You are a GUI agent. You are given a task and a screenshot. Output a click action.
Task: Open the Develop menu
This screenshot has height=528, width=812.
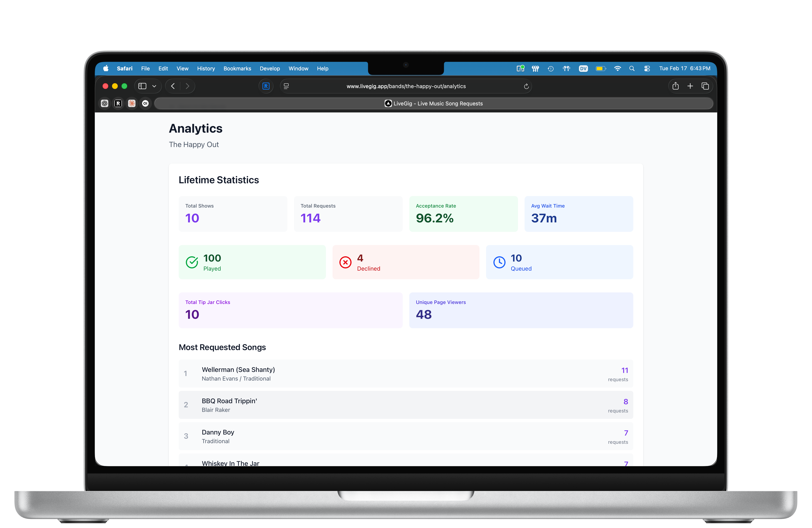[x=269, y=68]
